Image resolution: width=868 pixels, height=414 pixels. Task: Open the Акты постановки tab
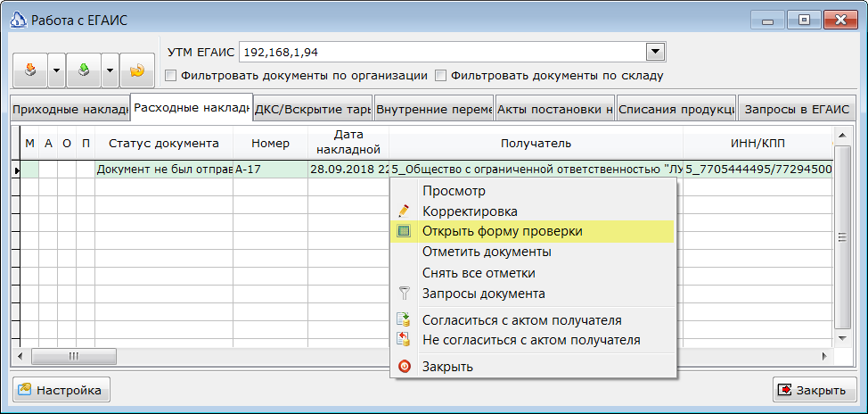555,110
